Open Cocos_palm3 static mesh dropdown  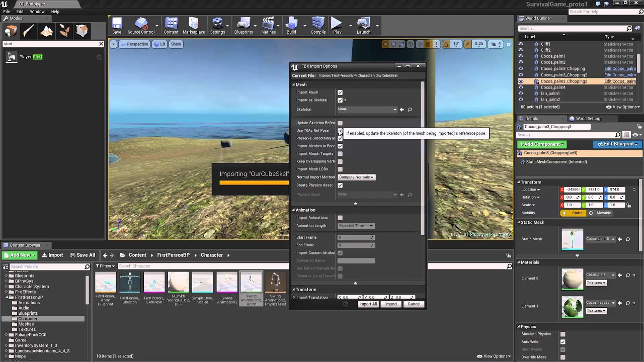tap(601, 239)
